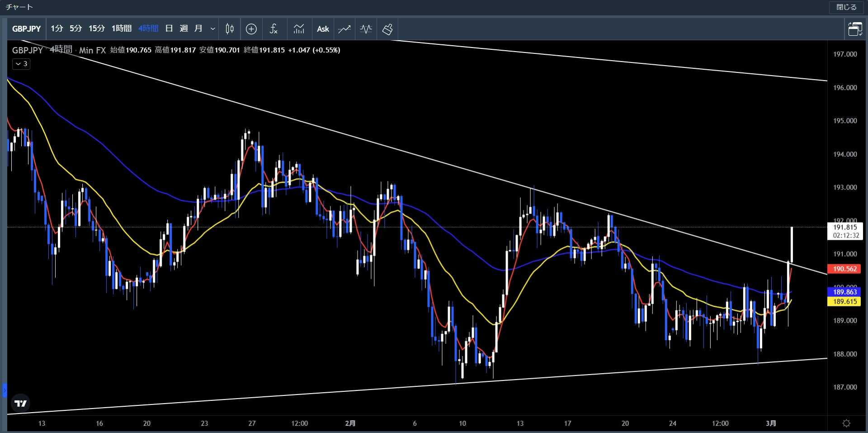Image resolution: width=868 pixels, height=433 pixels.
Task: Switch to 日 daily timeframe
Action: (x=169, y=29)
